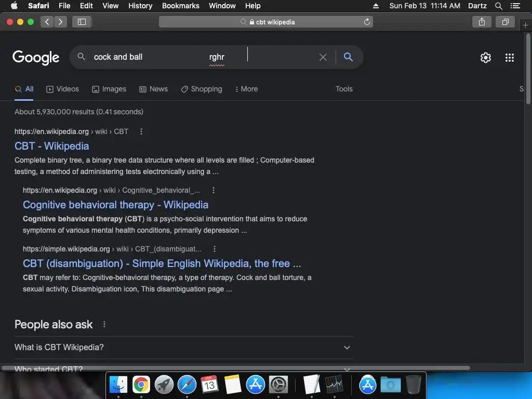The width and height of the screenshot is (532, 399).
Task: Open Finder from the Dock
Action: (118, 385)
